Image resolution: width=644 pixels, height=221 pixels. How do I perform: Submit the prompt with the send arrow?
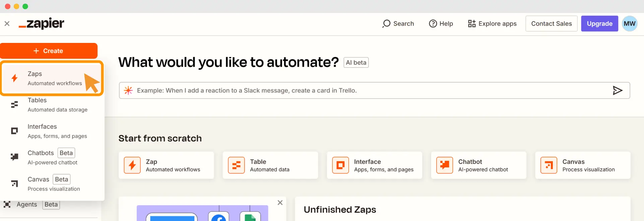click(x=617, y=90)
